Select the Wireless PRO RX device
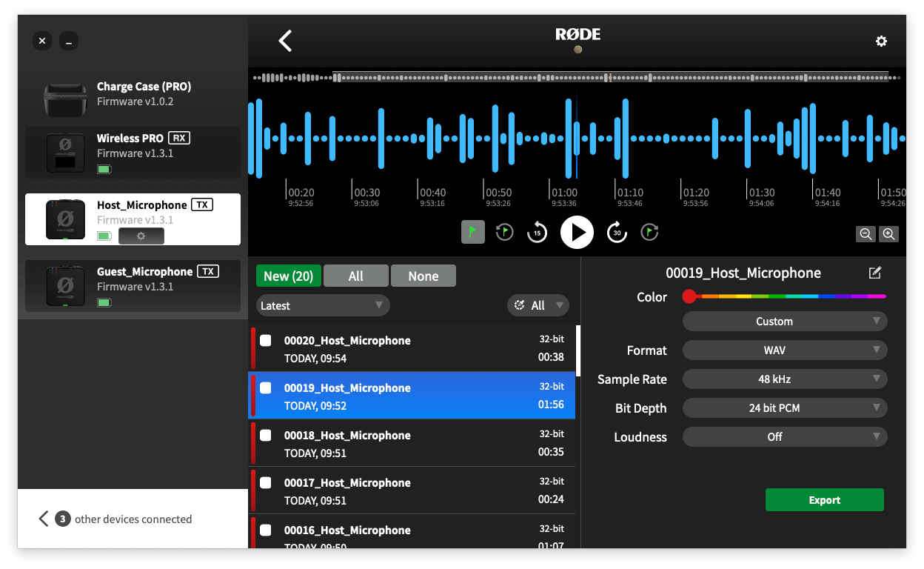Viewport: 924px width, 569px height. point(133,153)
